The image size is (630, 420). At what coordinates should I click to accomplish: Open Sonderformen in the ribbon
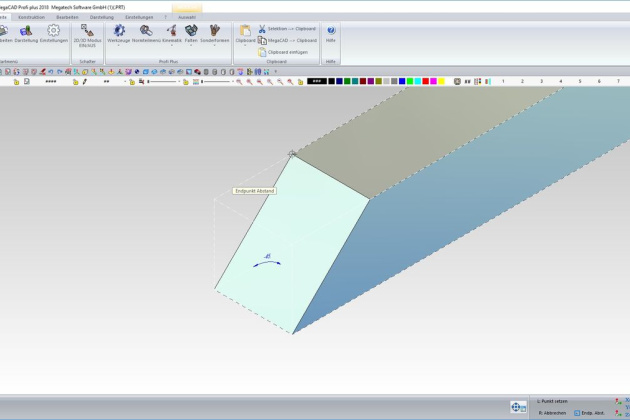214,34
